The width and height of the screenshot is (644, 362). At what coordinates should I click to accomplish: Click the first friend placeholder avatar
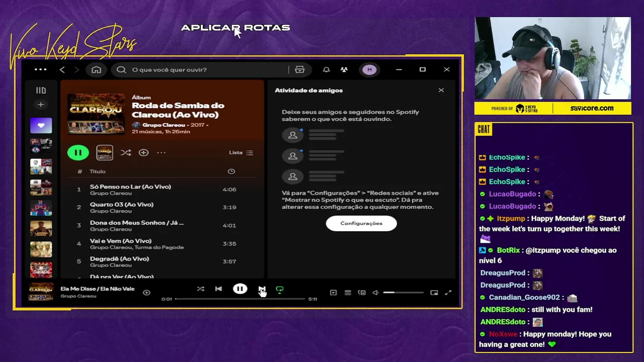[292, 135]
